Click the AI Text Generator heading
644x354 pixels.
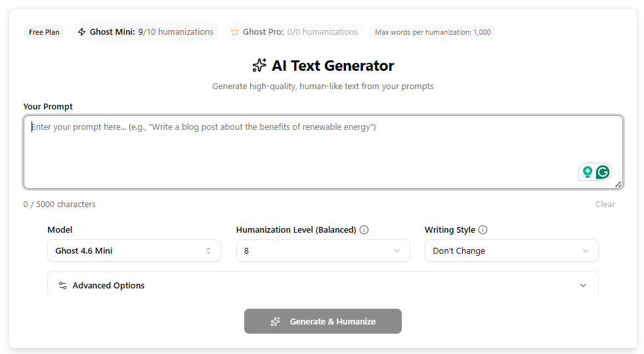coord(333,66)
